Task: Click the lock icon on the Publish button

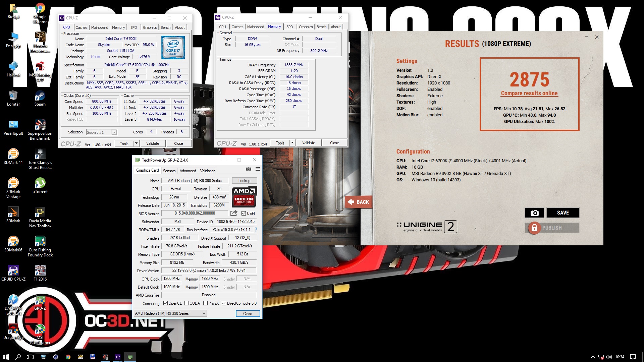Action: point(534,228)
